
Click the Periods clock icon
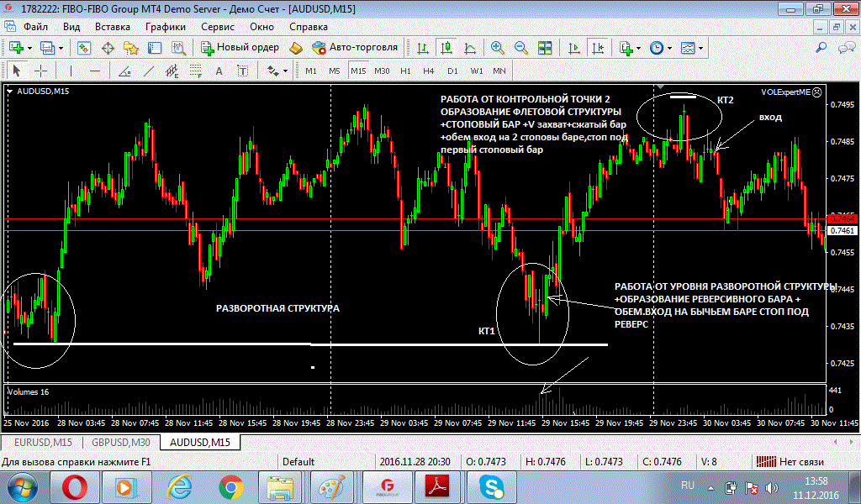point(657,48)
